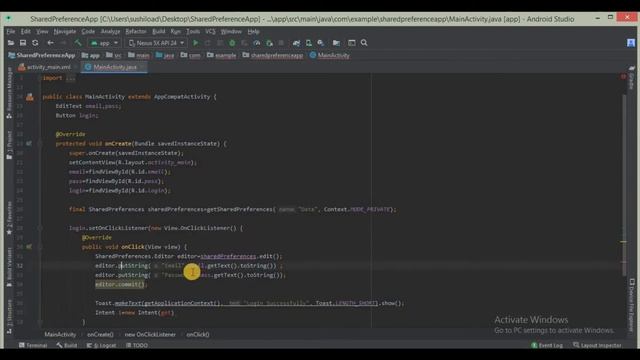This screenshot has width=640, height=360.
Task: Select the MainActivity.java tab
Action: pyautogui.click(x=115, y=67)
